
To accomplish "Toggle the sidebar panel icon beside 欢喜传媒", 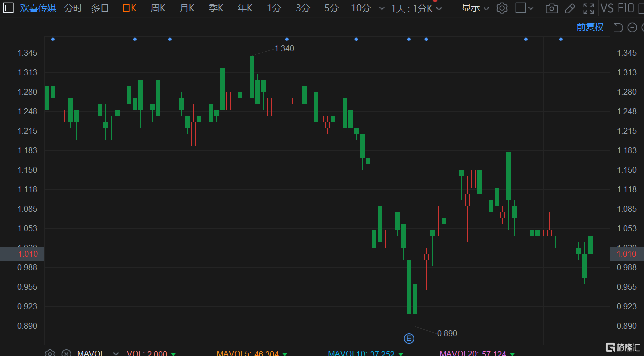I will (x=8, y=8).
